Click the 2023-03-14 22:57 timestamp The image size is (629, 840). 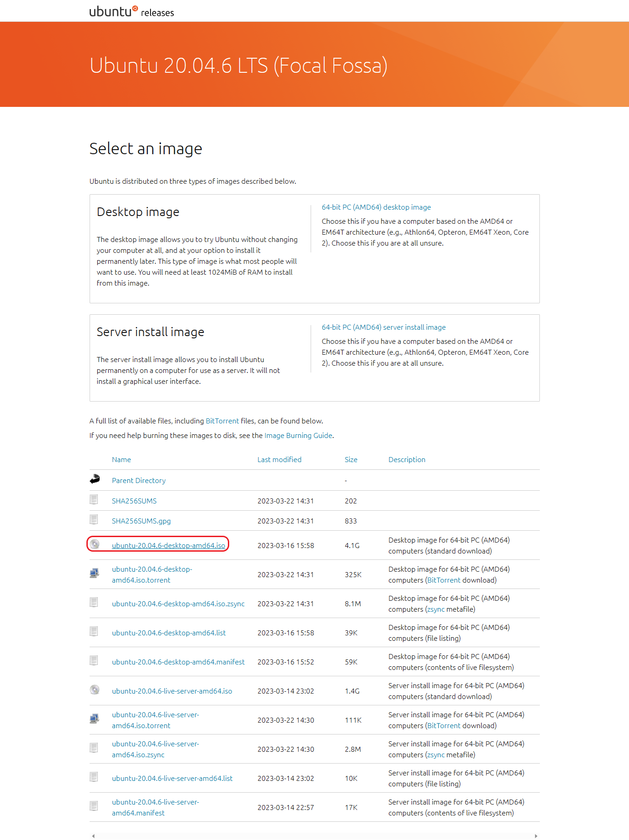point(286,808)
